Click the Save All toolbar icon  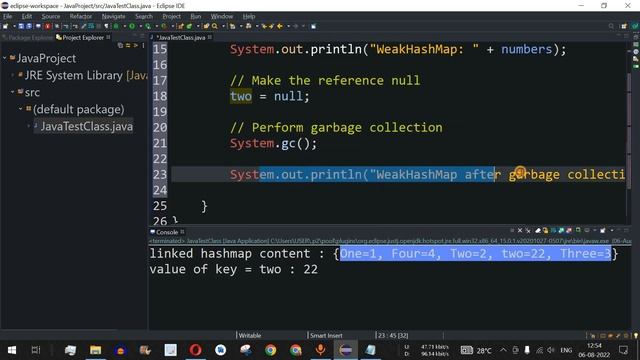click(29, 26)
